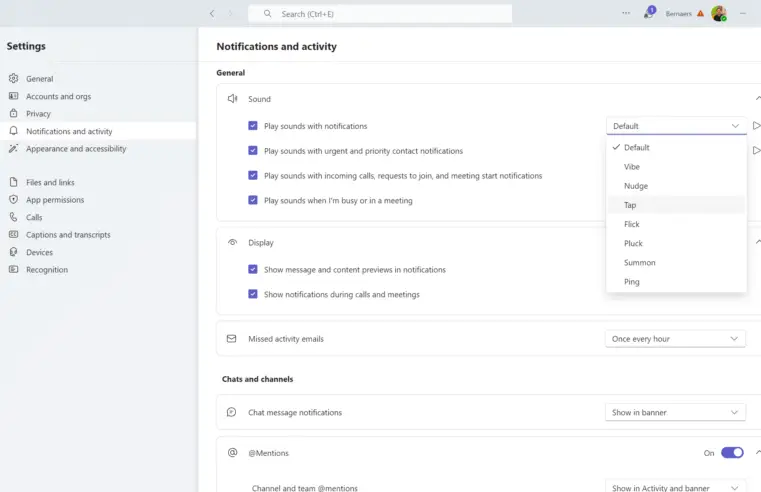Click the @Mentions at-sign icon
Viewport: 761px width, 492px height.
click(x=232, y=452)
